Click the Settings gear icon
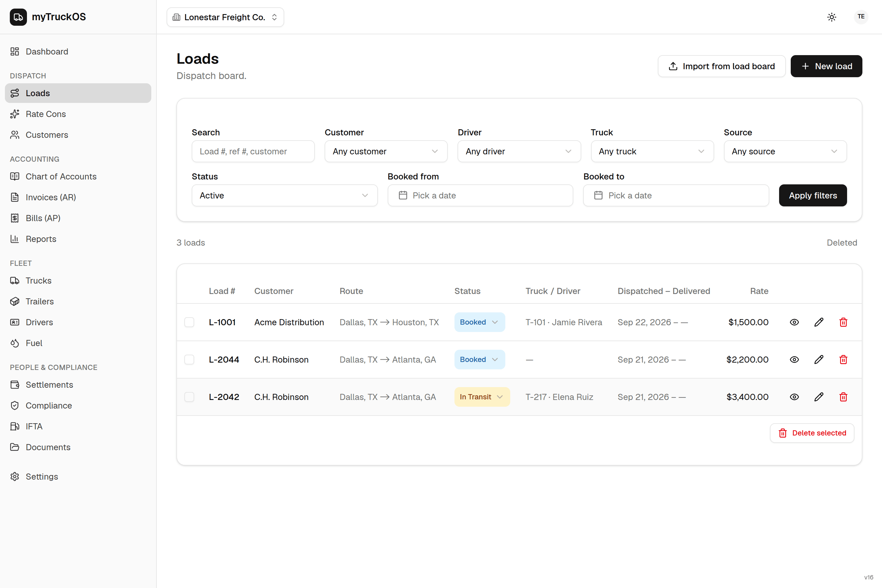Screen dimensions: 882x588 point(15,476)
